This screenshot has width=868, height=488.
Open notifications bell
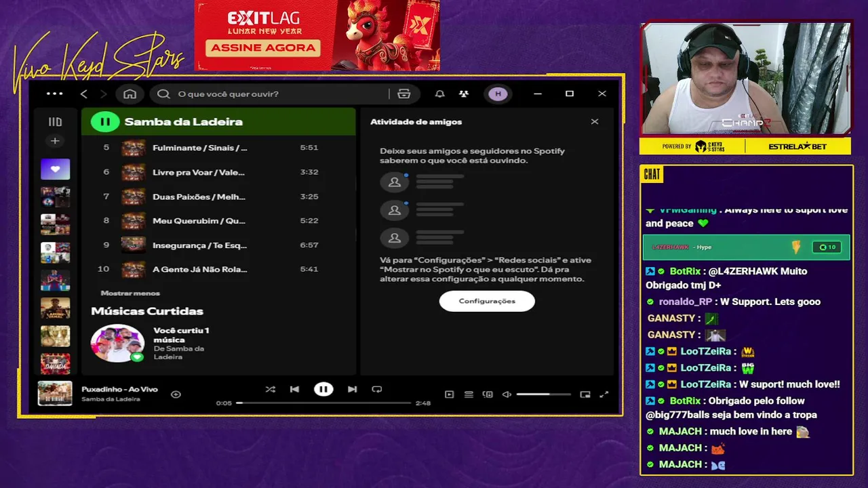click(440, 94)
